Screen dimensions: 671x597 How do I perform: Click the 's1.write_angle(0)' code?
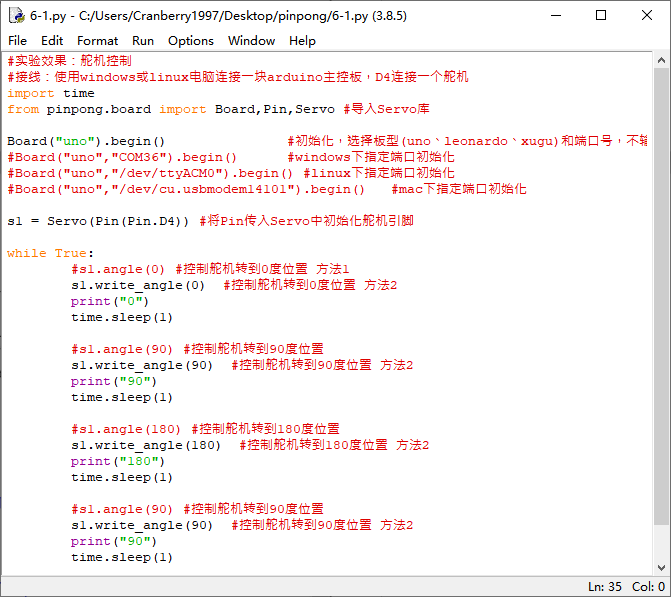pos(138,285)
